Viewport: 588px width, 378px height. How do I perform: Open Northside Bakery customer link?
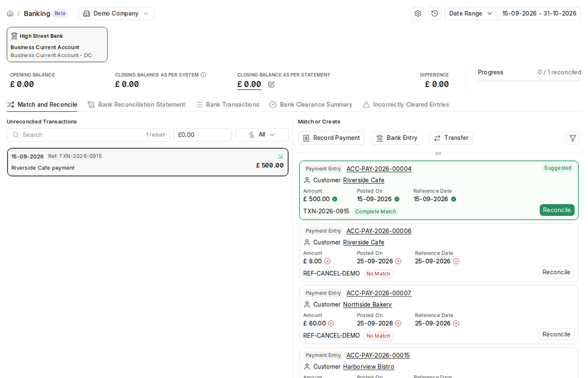coord(367,305)
